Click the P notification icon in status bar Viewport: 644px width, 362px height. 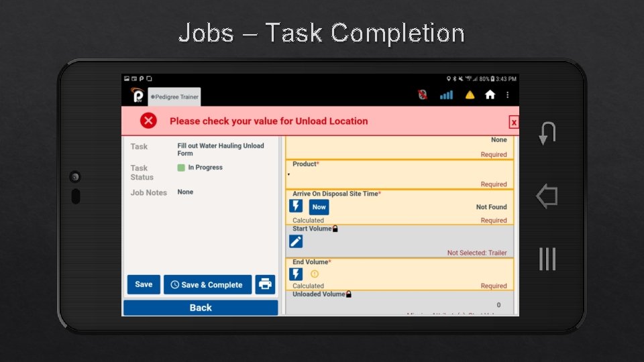(142, 78)
